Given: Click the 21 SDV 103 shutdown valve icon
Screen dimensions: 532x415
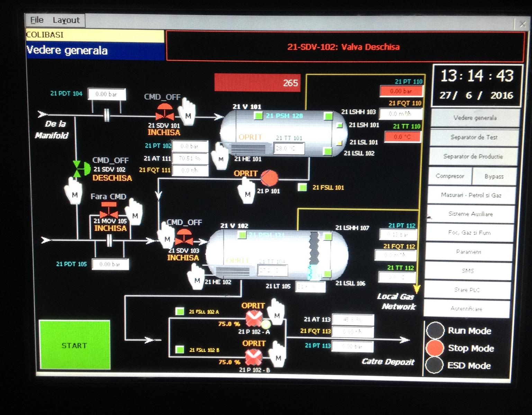Looking at the screenshot, I should pyautogui.click(x=184, y=237).
